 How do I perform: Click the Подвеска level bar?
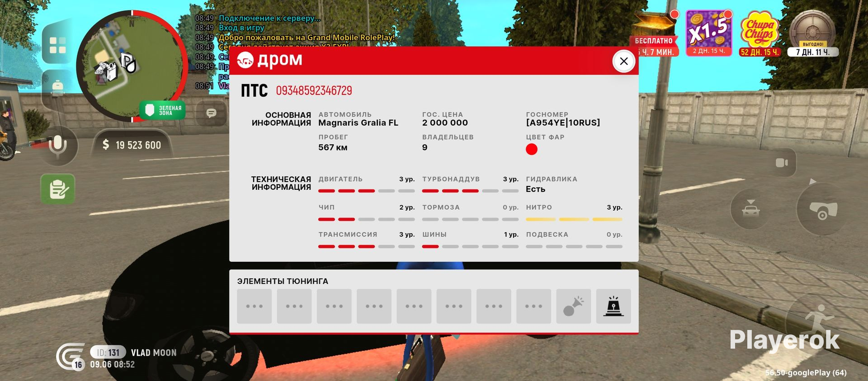(574, 246)
